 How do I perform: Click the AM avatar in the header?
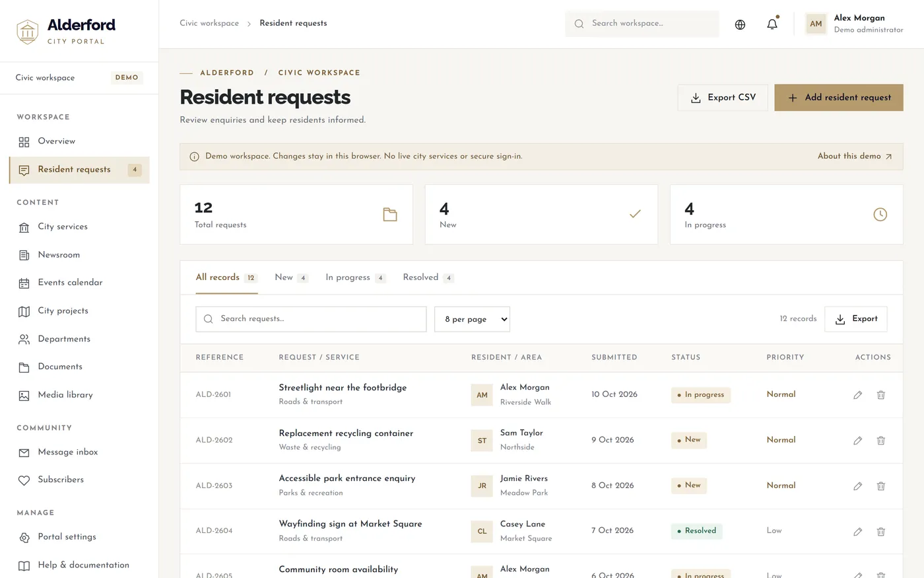(x=816, y=24)
